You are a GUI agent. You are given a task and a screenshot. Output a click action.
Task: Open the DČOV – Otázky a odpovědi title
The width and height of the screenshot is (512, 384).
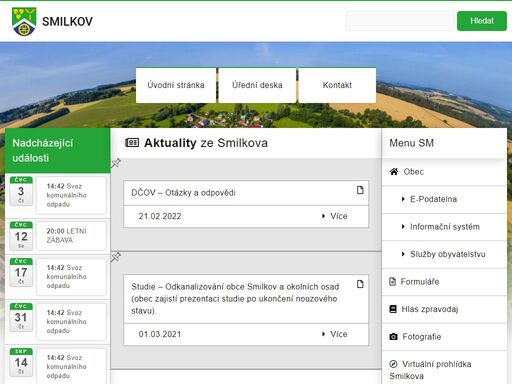click(183, 193)
